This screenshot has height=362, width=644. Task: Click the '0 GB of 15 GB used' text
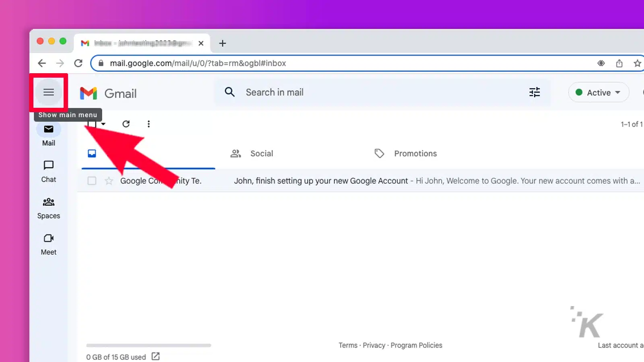116,357
